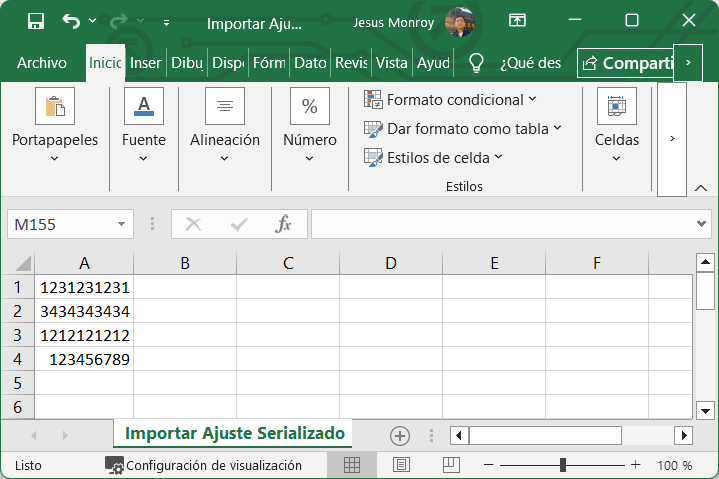Click the Undo arrow icon
The image size is (719, 479).
(71, 21)
